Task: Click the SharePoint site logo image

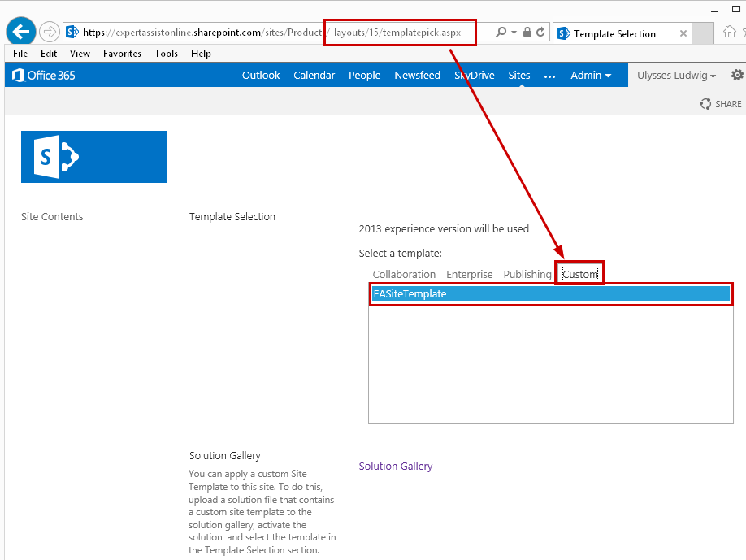Action: point(94,157)
